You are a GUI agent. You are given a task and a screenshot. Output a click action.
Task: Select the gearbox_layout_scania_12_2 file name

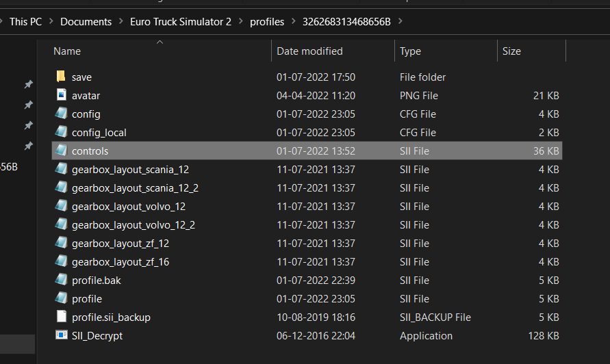point(135,188)
